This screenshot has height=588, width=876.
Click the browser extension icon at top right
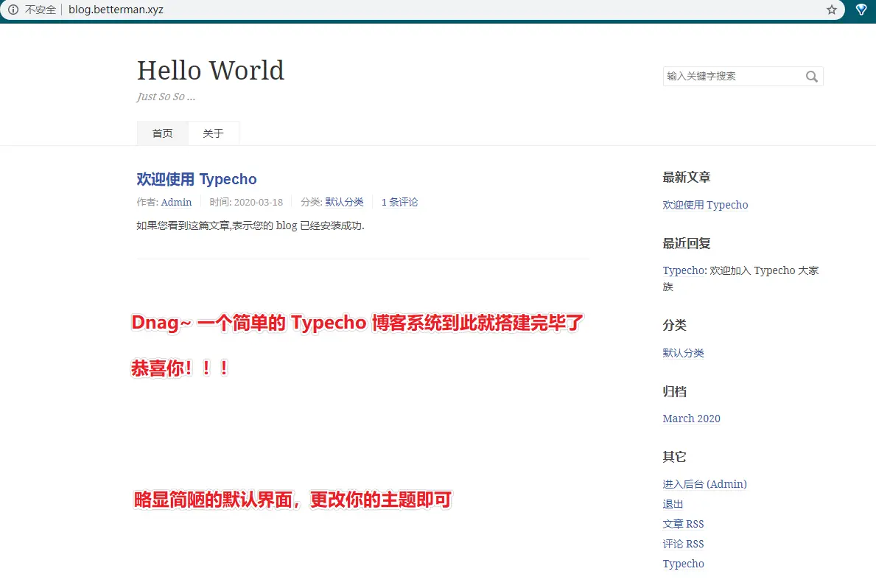point(861,10)
